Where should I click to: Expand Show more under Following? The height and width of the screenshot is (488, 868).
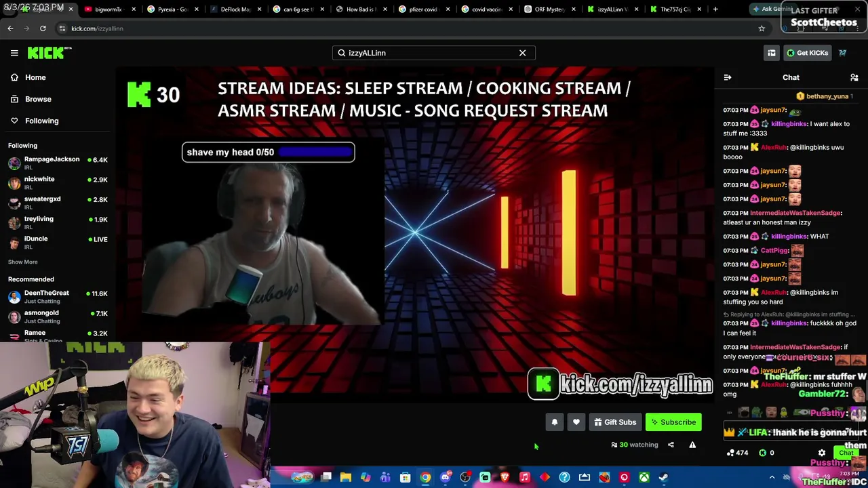(23, 262)
